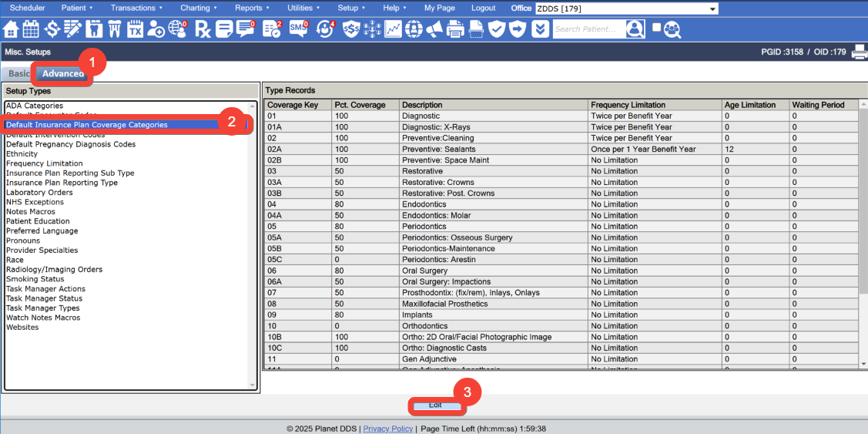Open the Office ZDDS [179] dropdown
Viewport: 868px width, 434px height.
pos(626,8)
